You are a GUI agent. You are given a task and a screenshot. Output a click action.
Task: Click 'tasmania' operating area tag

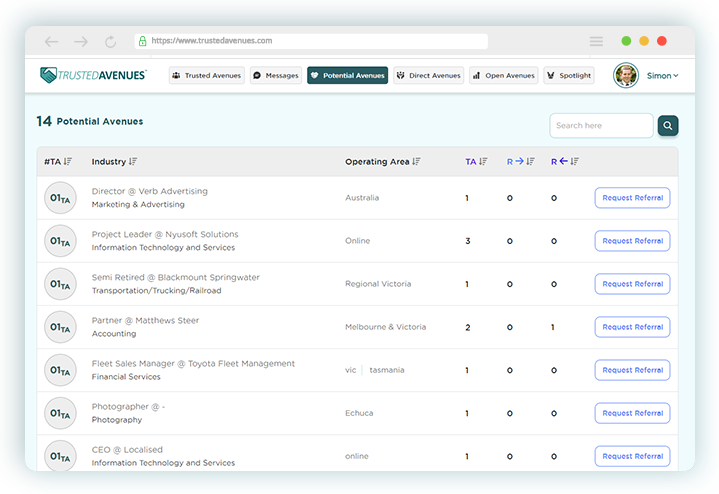387,370
